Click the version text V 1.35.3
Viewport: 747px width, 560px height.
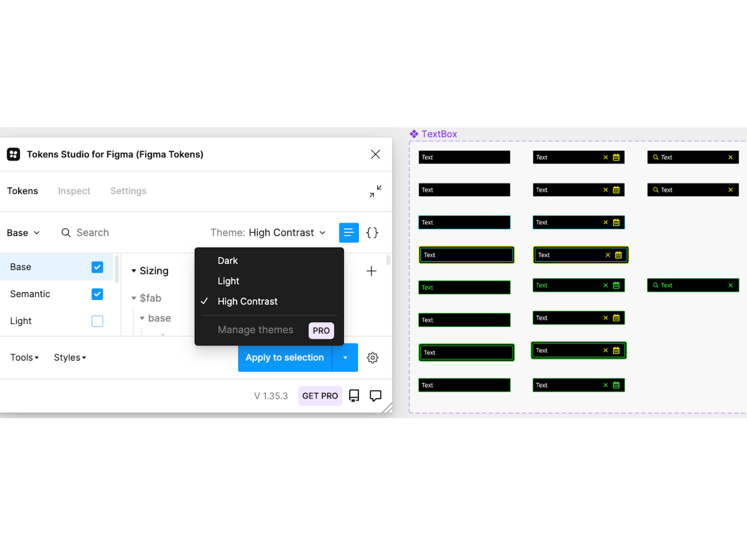(271, 396)
